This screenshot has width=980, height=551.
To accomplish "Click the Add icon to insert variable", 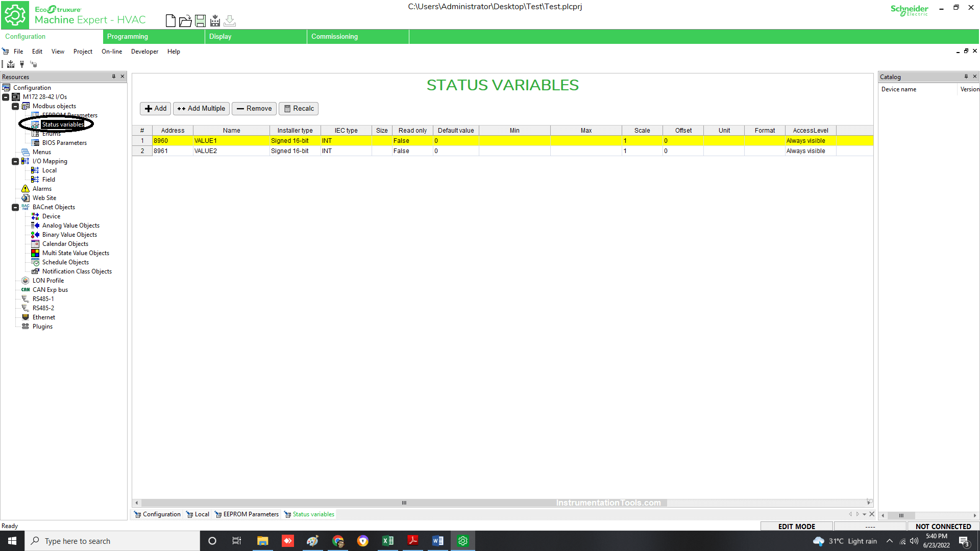I will [x=155, y=108].
